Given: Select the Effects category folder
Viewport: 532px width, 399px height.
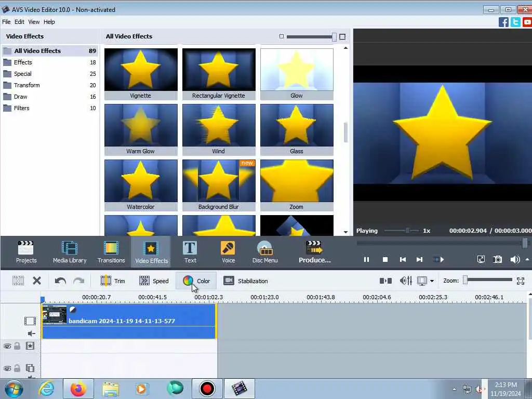Looking at the screenshot, I should tap(50, 62).
